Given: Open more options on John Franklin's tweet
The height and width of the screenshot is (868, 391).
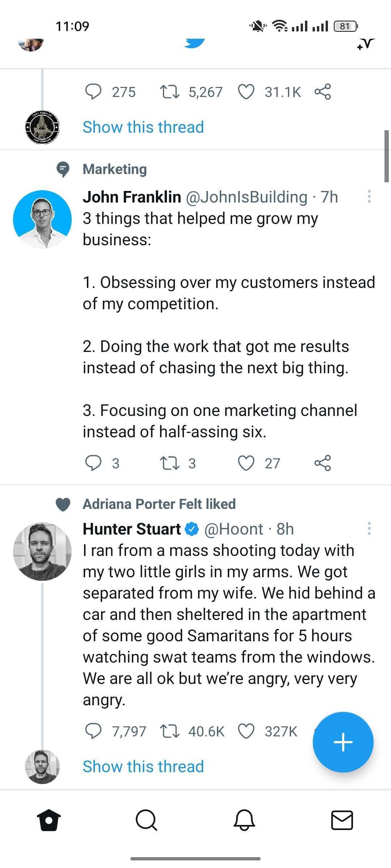Looking at the screenshot, I should click(369, 197).
